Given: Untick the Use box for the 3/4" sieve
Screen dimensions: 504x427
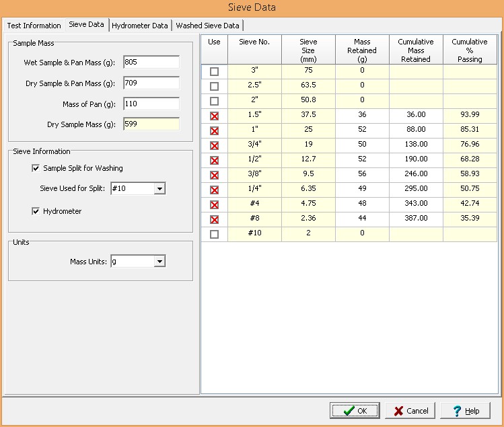Looking at the screenshot, I should tap(214, 145).
